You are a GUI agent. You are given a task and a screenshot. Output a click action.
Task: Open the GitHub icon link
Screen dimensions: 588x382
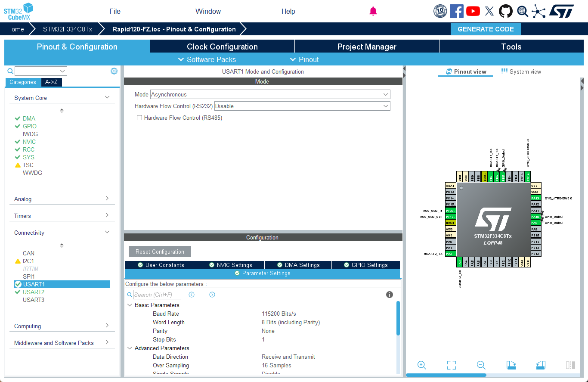point(506,11)
